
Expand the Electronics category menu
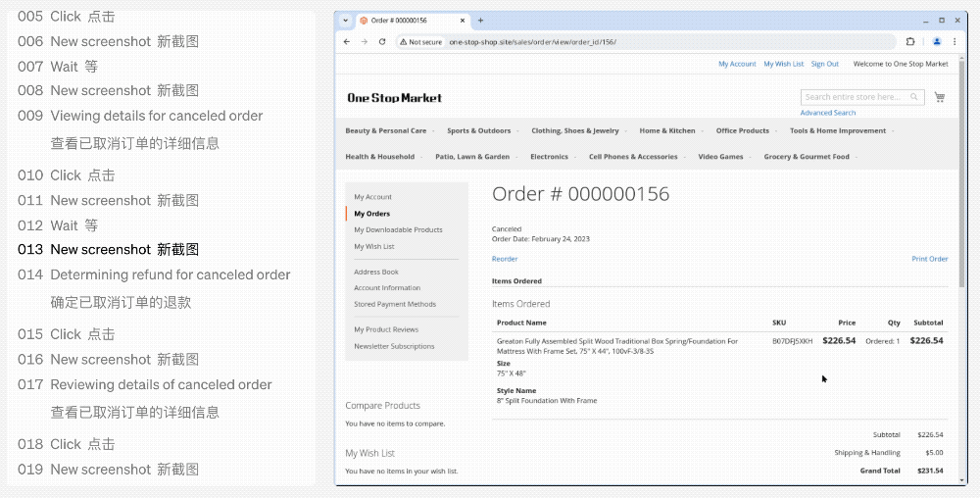coord(549,157)
